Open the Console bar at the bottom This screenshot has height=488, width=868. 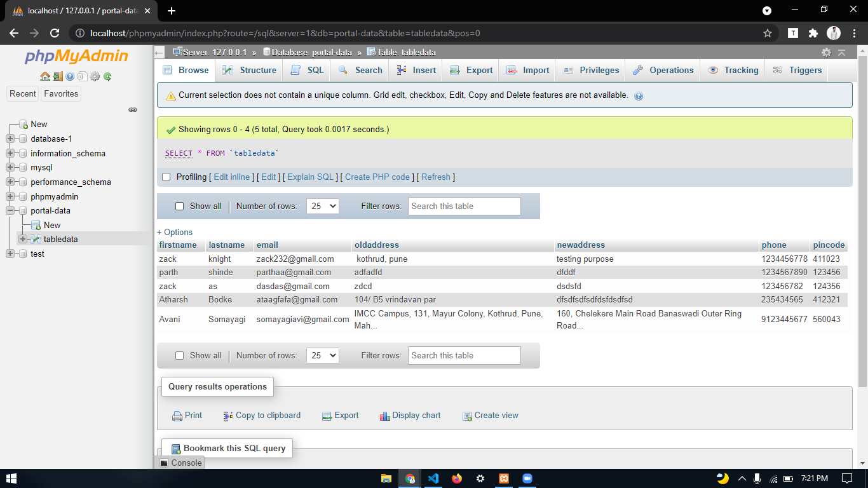(180, 463)
